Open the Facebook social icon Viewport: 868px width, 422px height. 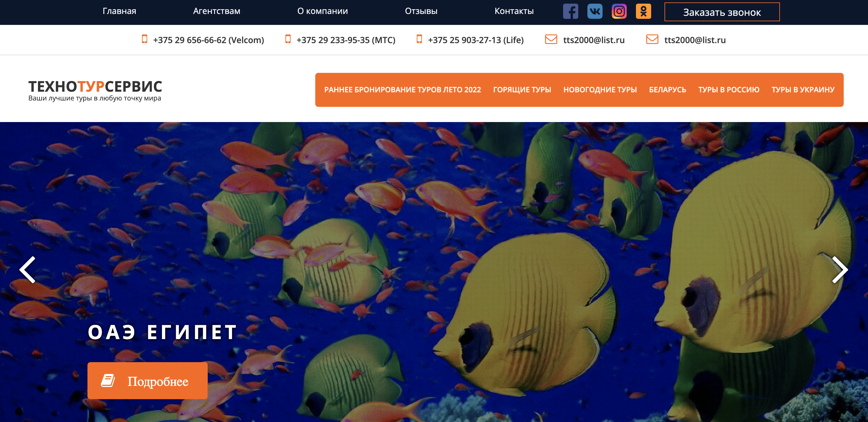570,12
